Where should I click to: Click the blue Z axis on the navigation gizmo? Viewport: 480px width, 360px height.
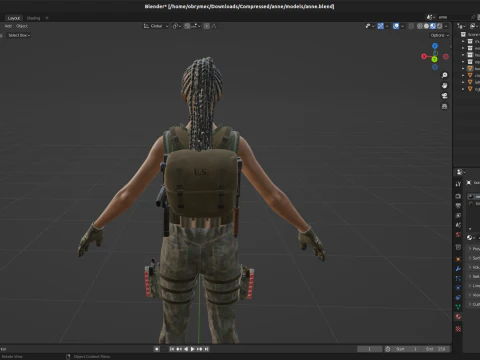[x=435, y=46]
